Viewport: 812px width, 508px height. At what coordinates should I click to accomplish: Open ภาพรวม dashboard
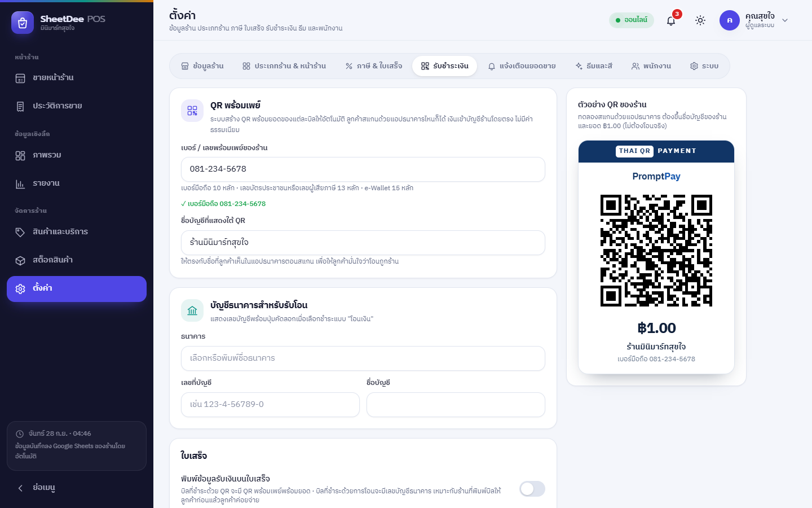point(77,155)
